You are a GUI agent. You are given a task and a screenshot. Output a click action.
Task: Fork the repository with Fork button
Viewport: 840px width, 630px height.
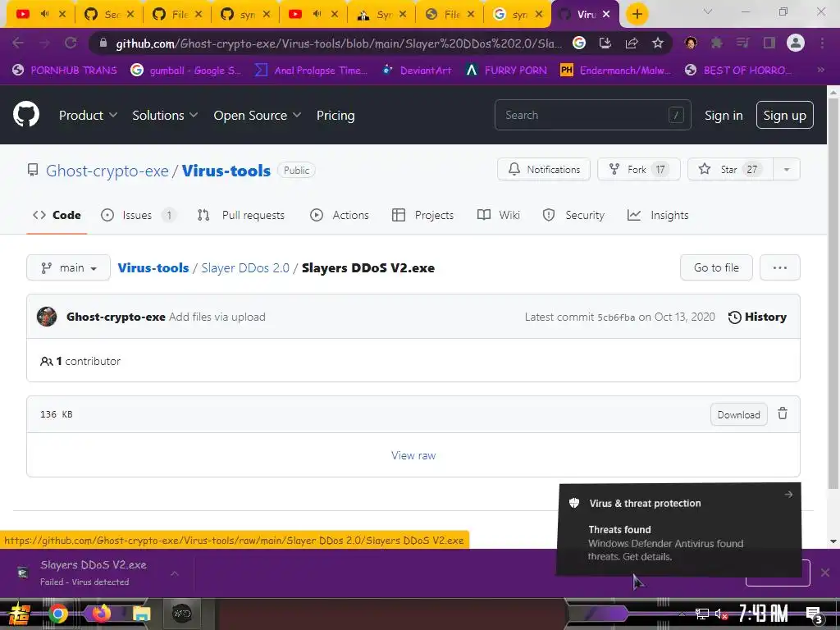point(638,169)
